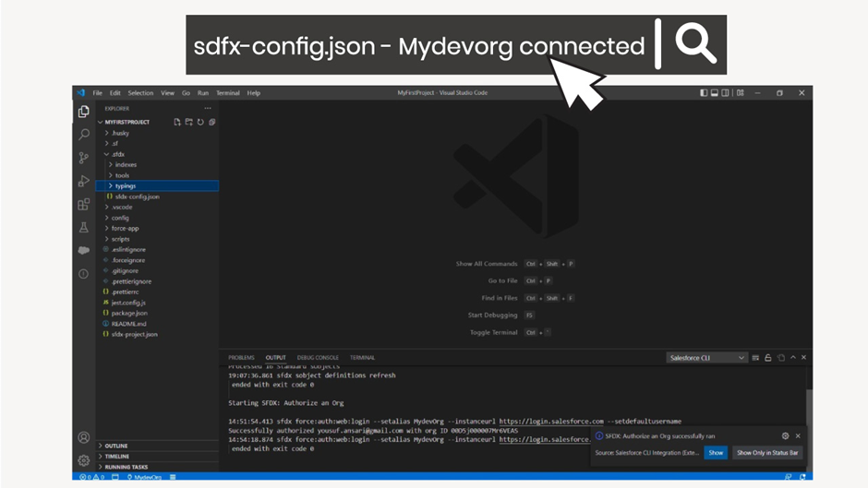Maximize the panel with chevron up
868x488 pixels.
792,357
